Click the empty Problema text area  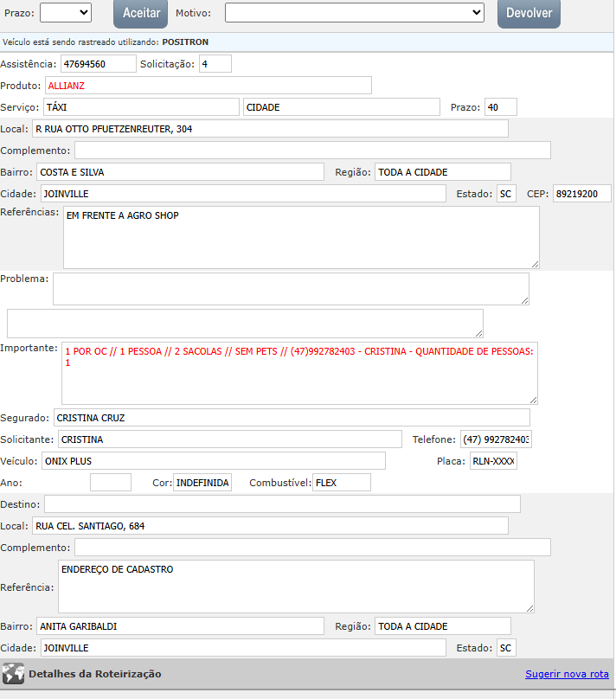click(x=291, y=289)
